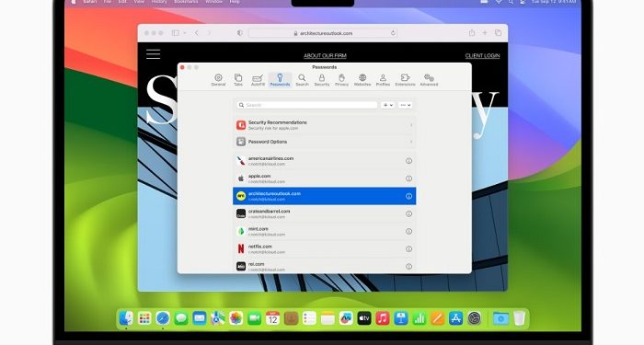
Task: Open Calendar from the Dock
Action: 272,318
